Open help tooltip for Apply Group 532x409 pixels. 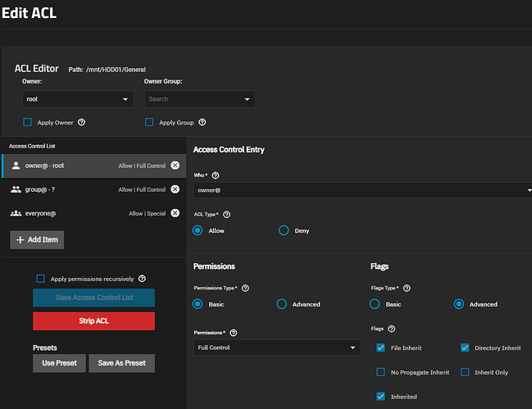point(202,122)
